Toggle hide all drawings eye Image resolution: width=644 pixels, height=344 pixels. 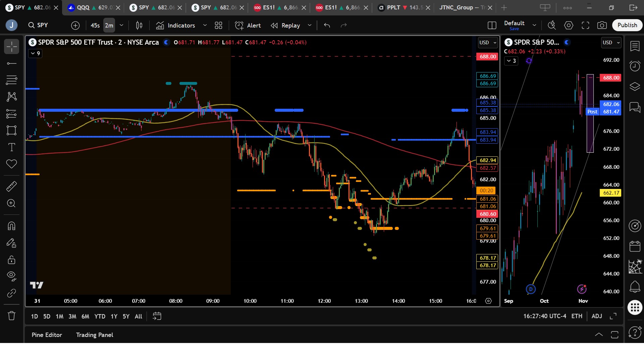(11, 276)
